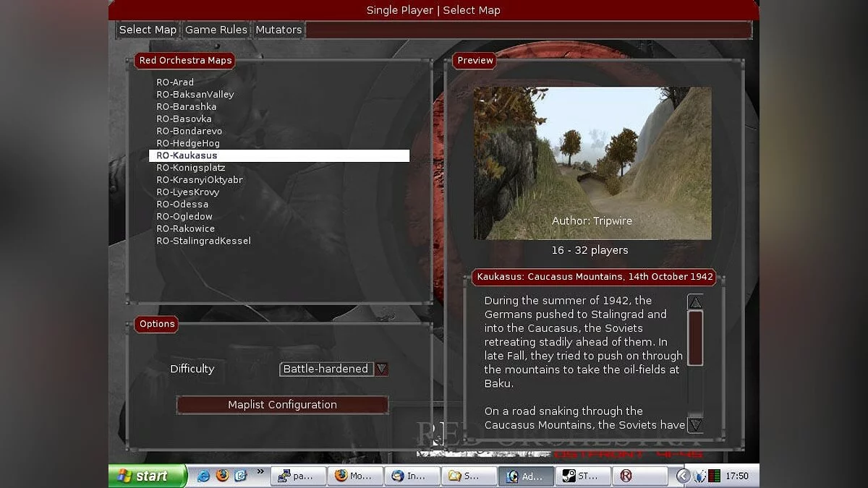Switch to the Red Orchestra taskbar button
Image resolution: width=868 pixels, height=488 pixels.
[x=640, y=476]
